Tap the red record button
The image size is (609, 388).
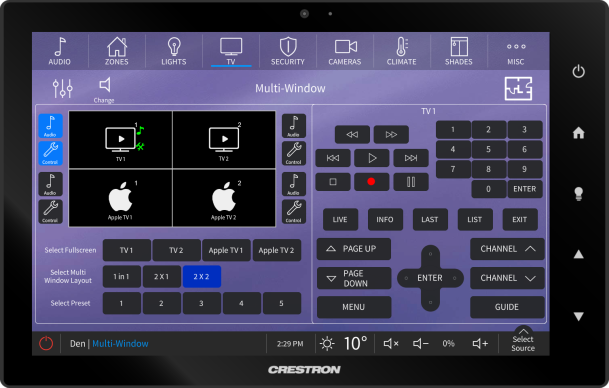click(x=371, y=181)
